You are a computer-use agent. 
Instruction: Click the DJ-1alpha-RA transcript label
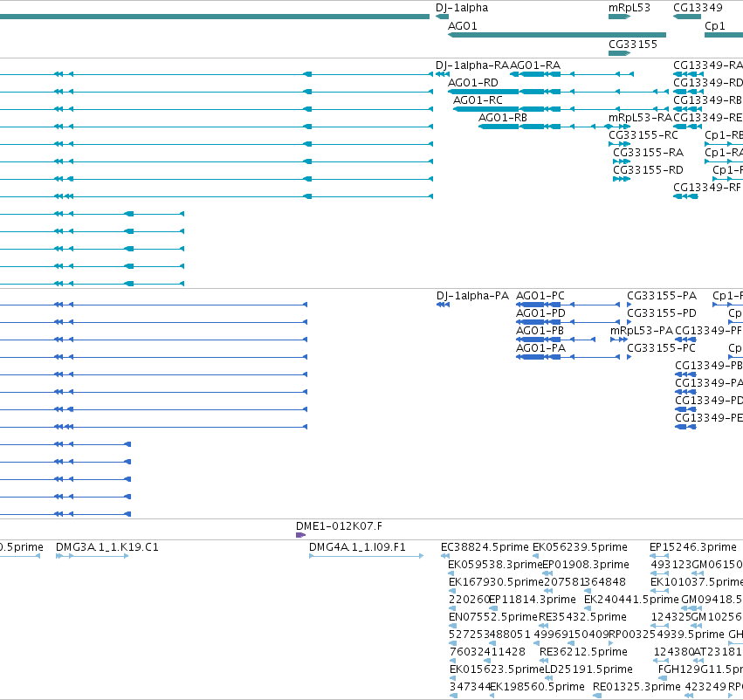click(472, 65)
